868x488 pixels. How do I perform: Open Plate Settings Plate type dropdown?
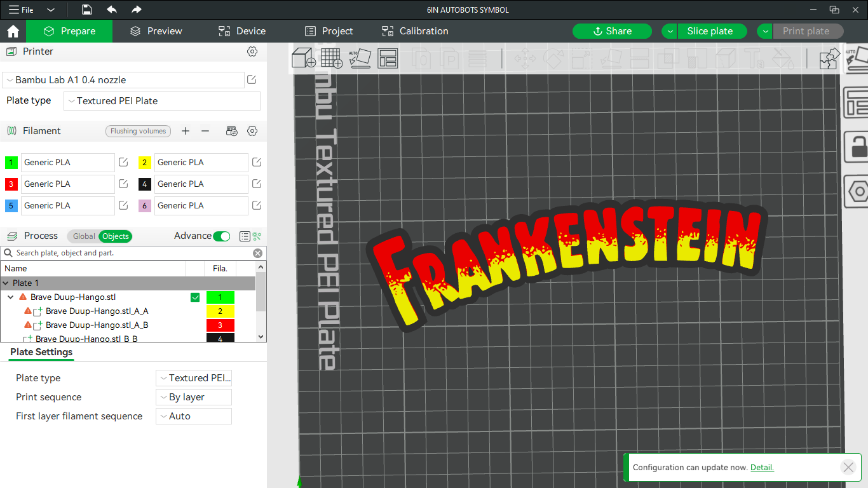click(194, 378)
